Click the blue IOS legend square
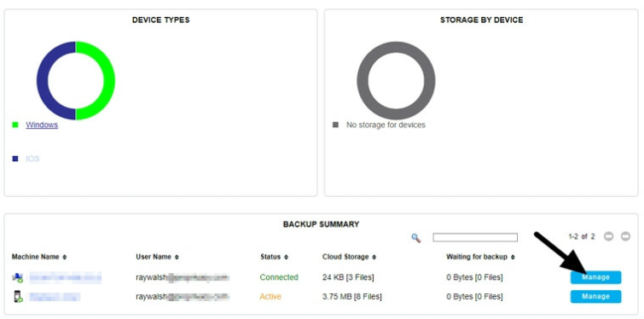Viewport: 644px width, 319px height. point(15,159)
